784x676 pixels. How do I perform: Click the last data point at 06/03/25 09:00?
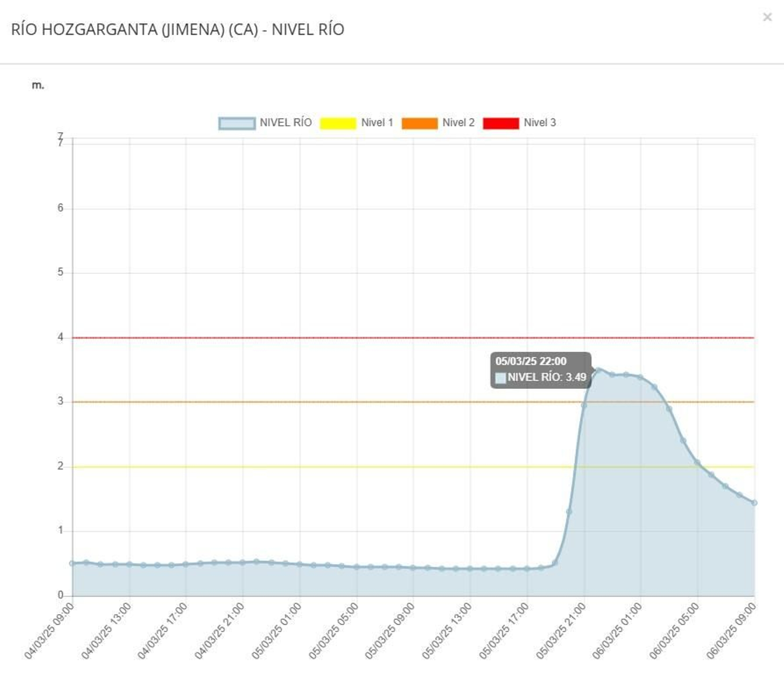pos(754,503)
